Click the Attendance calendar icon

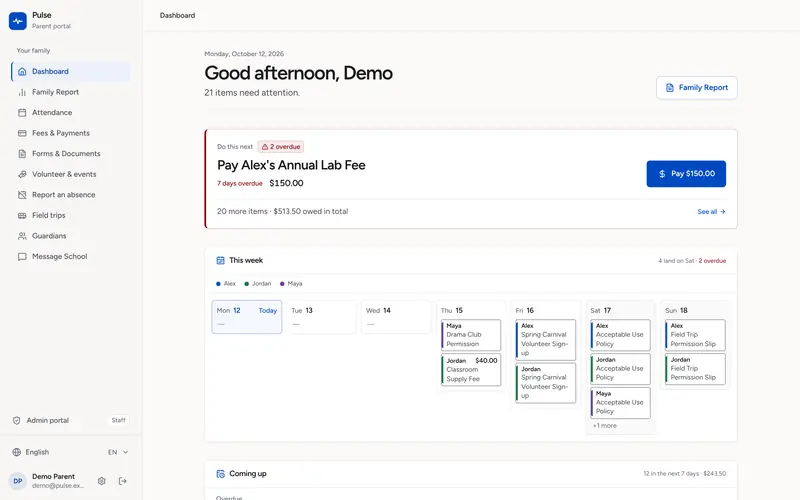click(22, 113)
